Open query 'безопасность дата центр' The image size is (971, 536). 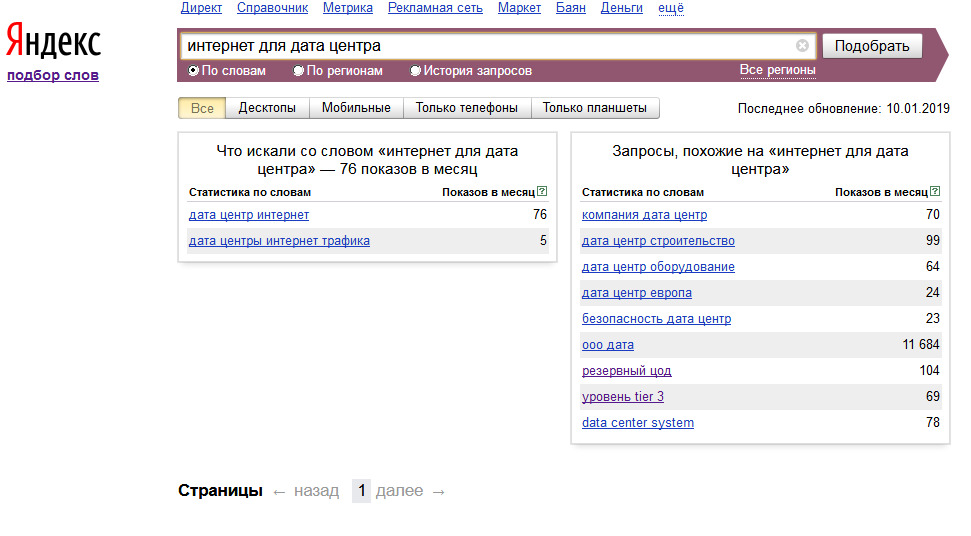pyautogui.click(x=656, y=319)
